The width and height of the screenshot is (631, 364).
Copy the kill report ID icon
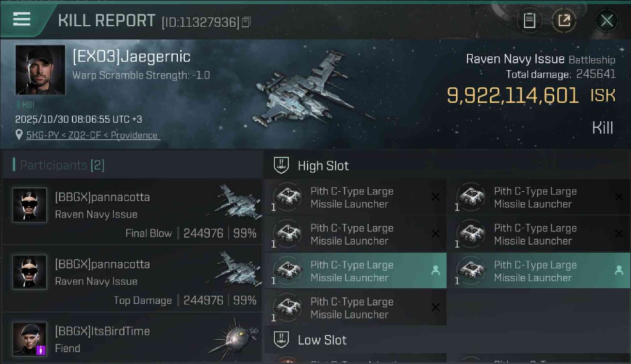[246, 22]
